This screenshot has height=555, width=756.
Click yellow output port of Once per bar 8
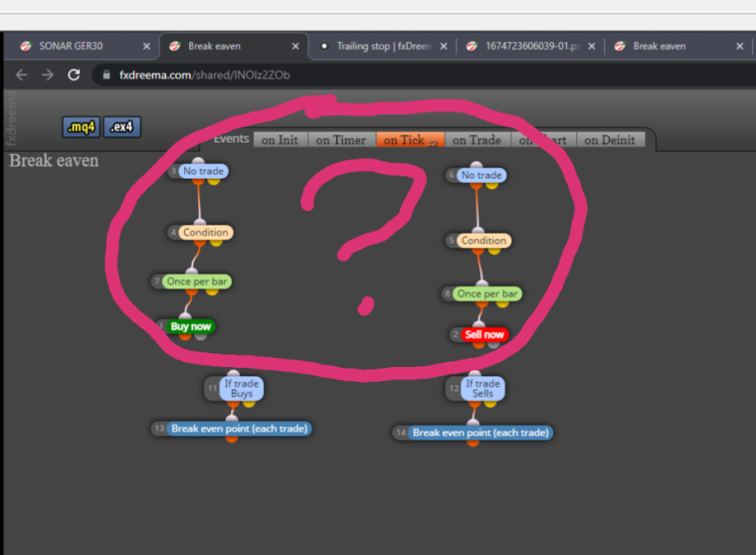coord(502,302)
